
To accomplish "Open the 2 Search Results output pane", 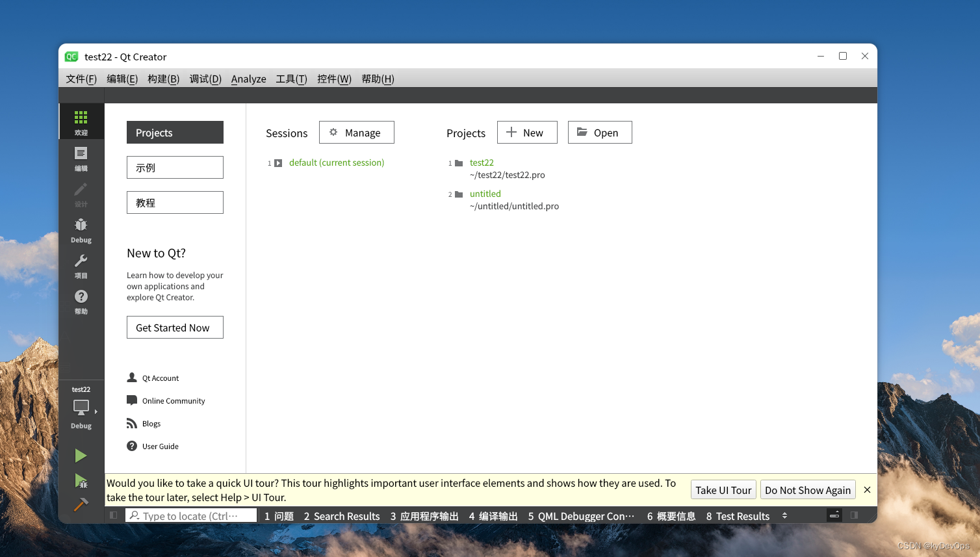I will pyautogui.click(x=342, y=516).
